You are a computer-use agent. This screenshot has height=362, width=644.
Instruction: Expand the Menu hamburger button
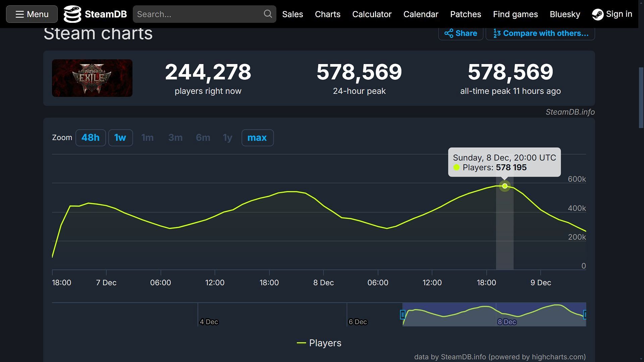coord(32,14)
